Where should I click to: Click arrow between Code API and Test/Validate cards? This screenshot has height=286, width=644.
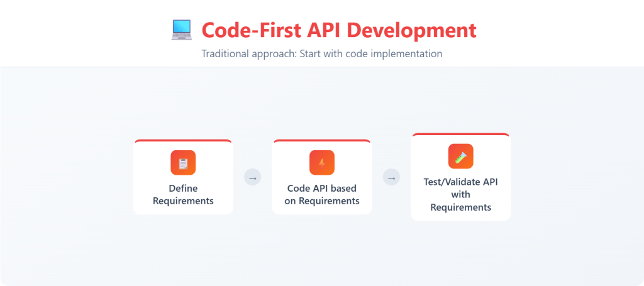coord(391,178)
